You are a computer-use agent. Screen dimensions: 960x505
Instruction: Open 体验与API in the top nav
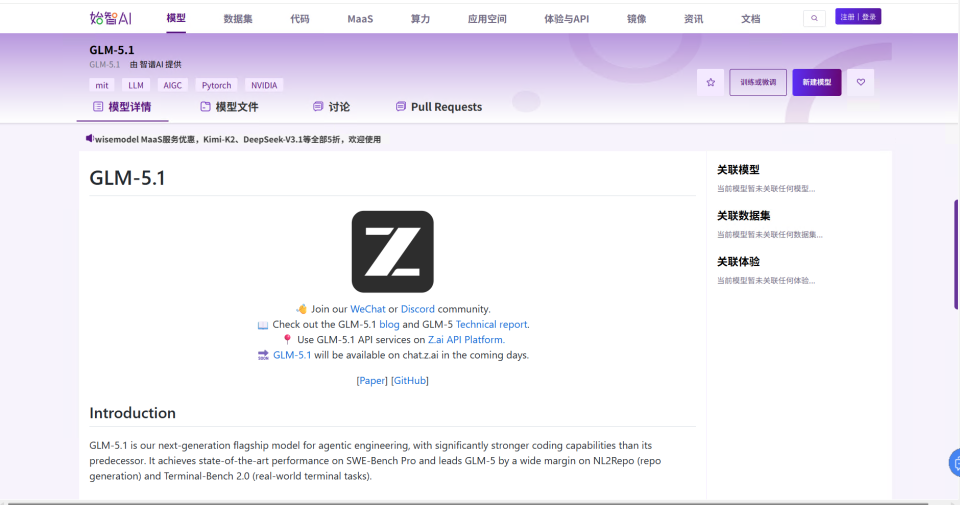pyautogui.click(x=566, y=19)
